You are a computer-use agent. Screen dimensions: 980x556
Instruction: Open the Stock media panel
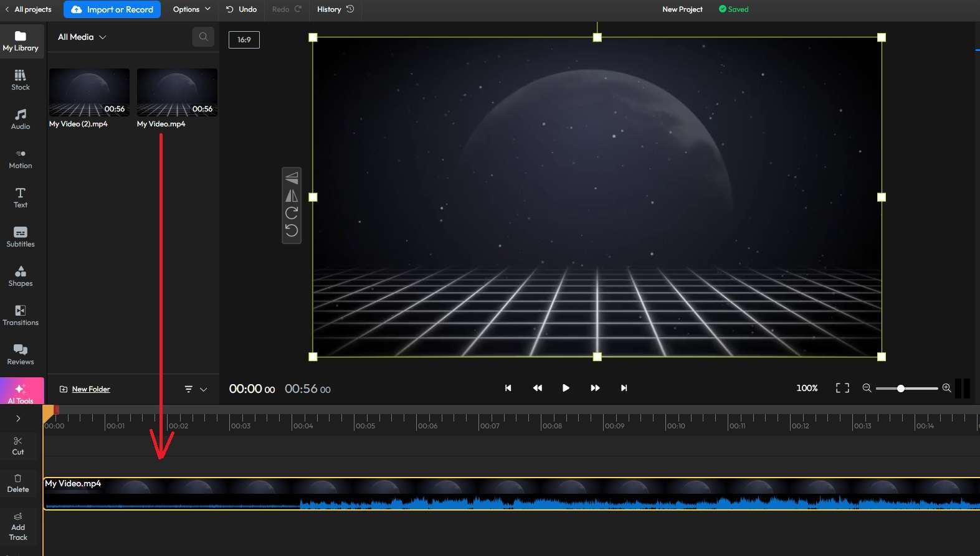click(21, 80)
